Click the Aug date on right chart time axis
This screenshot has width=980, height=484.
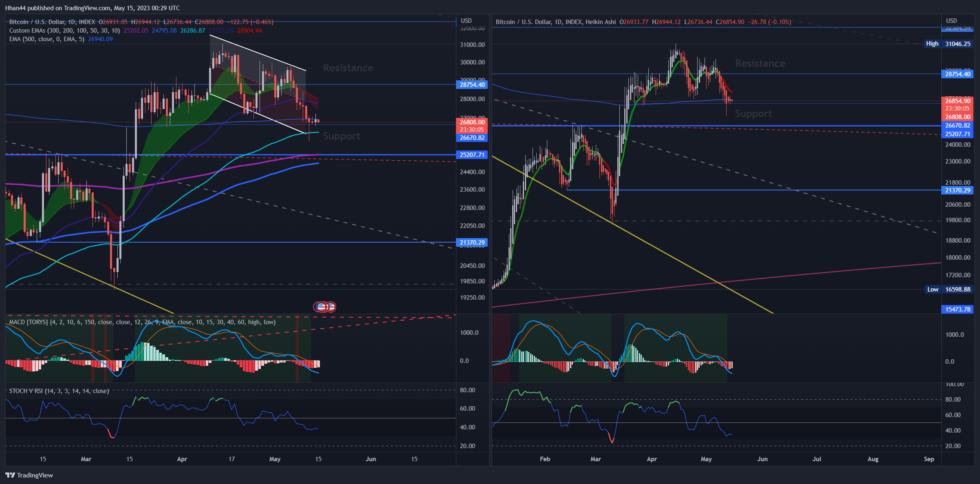click(873, 459)
